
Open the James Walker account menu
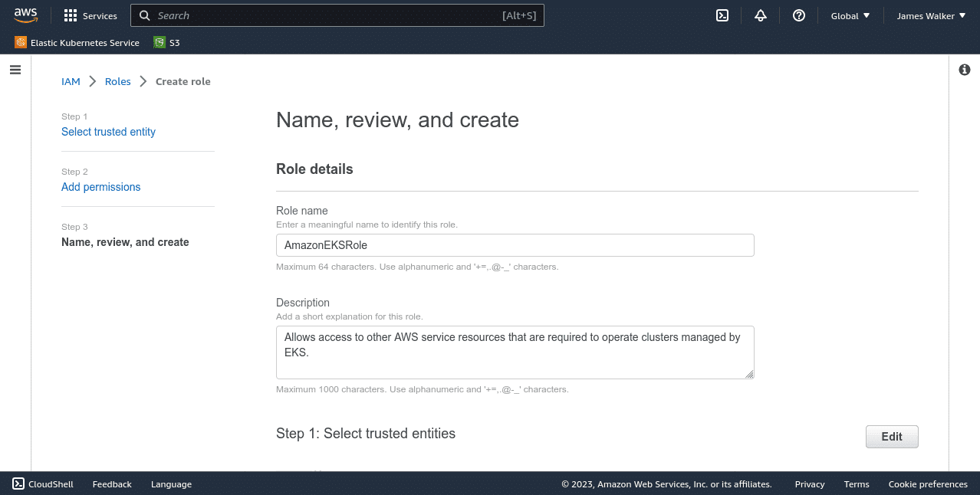coord(931,15)
